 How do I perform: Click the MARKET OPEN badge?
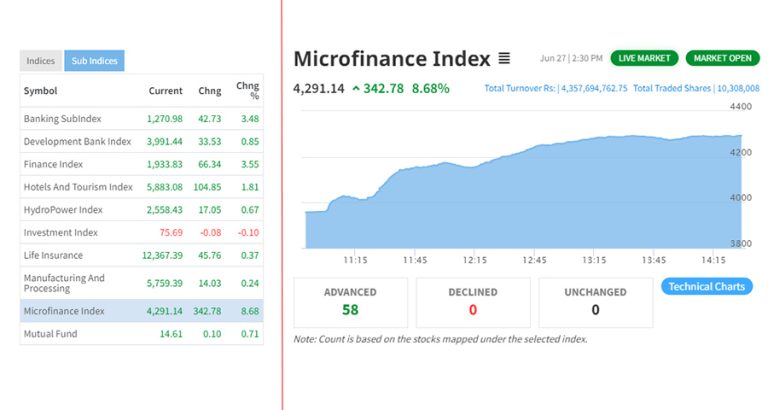click(x=722, y=58)
